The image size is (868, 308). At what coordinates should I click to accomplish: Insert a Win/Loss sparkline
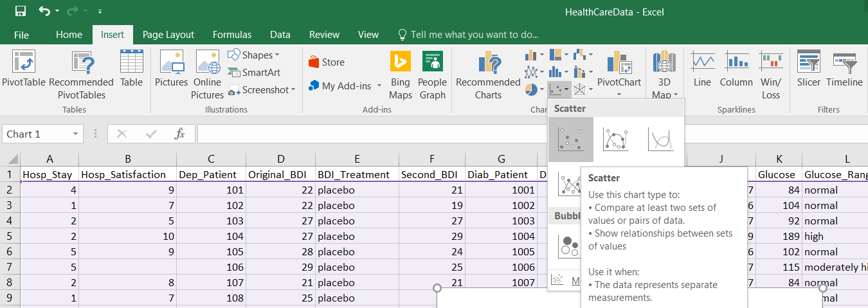click(771, 76)
